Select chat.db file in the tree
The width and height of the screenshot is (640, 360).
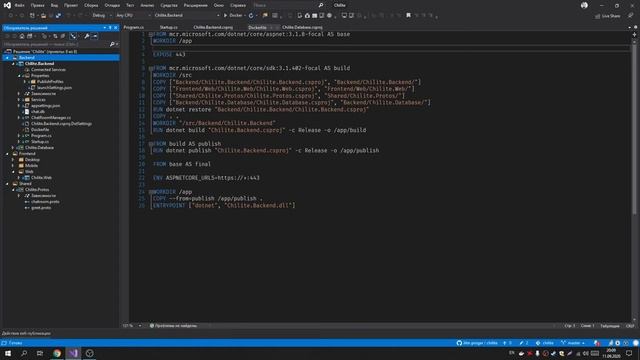pos(38,111)
